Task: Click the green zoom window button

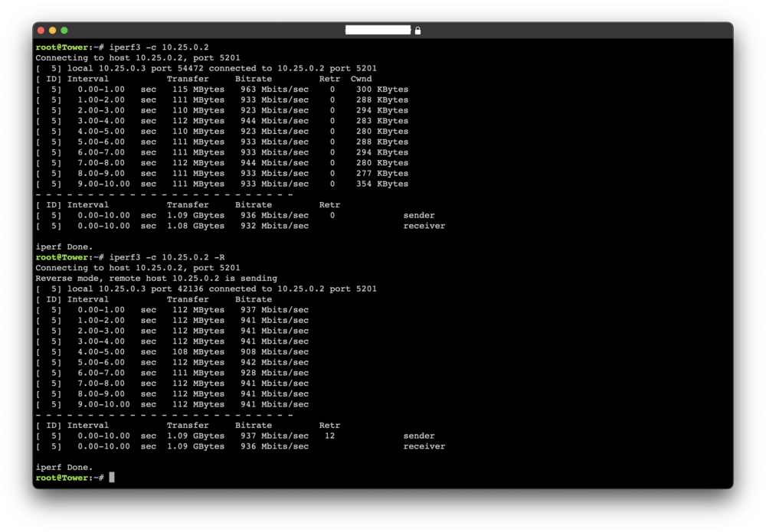Action: 64,31
